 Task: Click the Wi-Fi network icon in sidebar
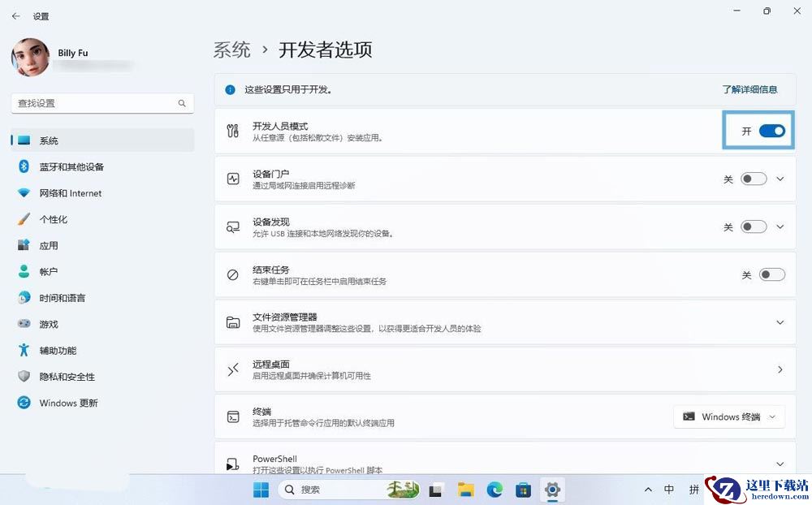tap(24, 192)
